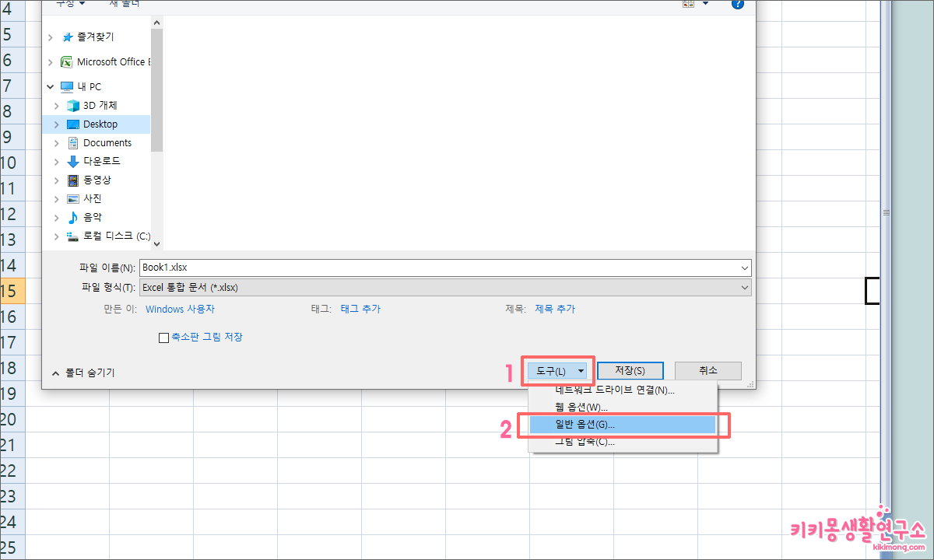Open the 사진 pictures icon
The image size is (934, 560).
click(72, 198)
